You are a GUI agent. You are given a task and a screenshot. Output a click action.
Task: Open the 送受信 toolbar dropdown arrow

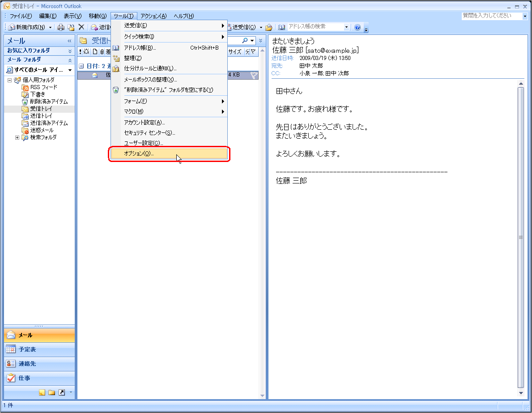pyautogui.click(x=261, y=27)
